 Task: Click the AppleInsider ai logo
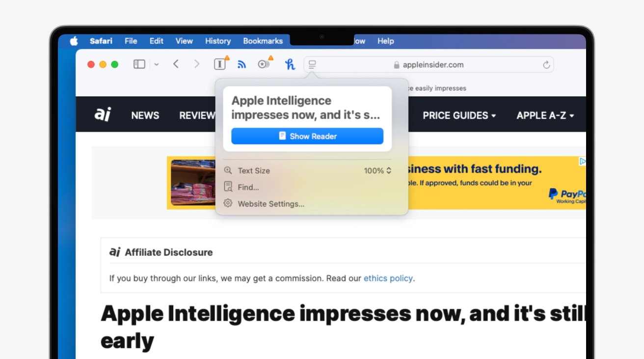coord(103,114)
